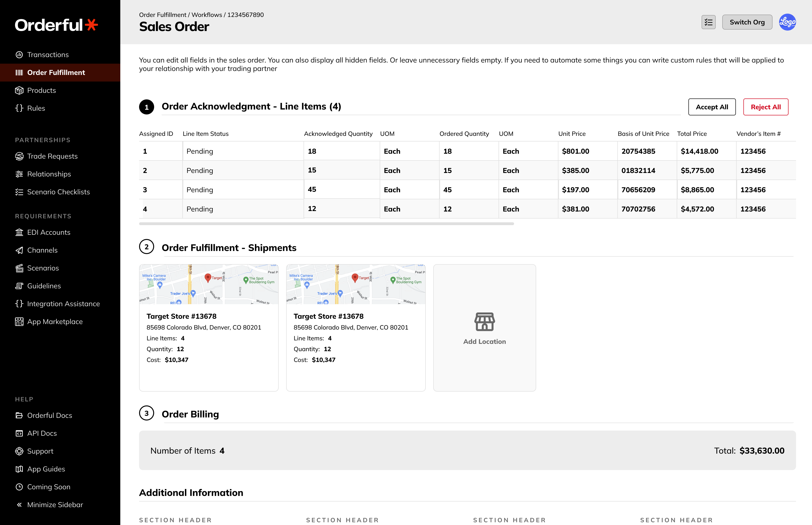Click the Scenarios clapperboard icon

click(x=19, y=268)
